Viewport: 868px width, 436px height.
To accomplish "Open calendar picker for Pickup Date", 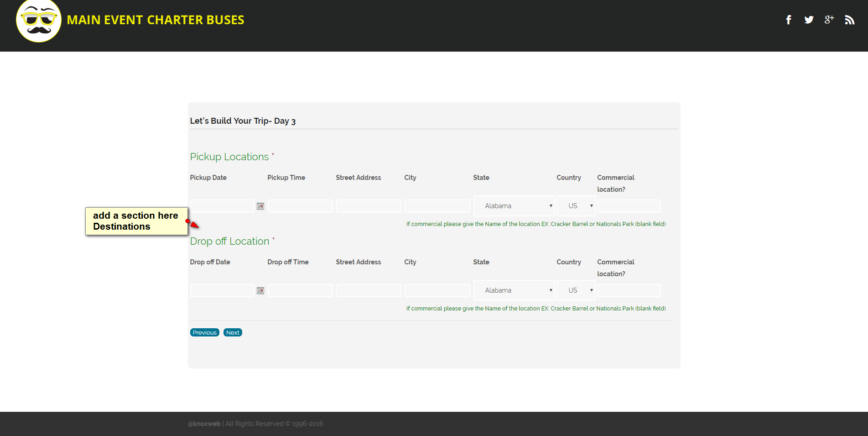I will [x=260, y=206].
